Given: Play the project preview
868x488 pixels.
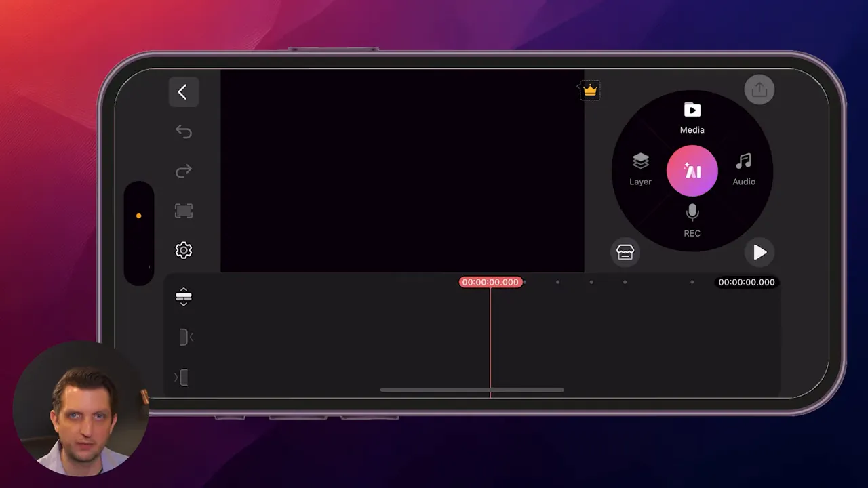Looking at the screenshot, I should [x=759, y=252].
